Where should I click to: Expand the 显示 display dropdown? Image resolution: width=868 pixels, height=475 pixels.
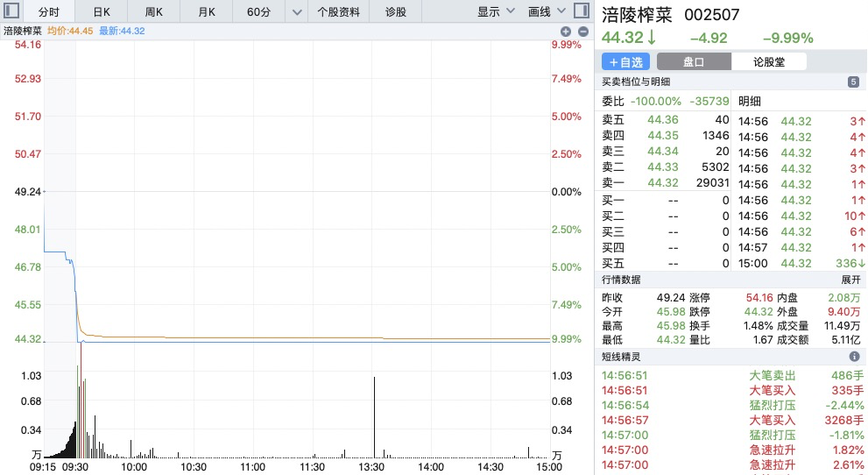point(496,11)
